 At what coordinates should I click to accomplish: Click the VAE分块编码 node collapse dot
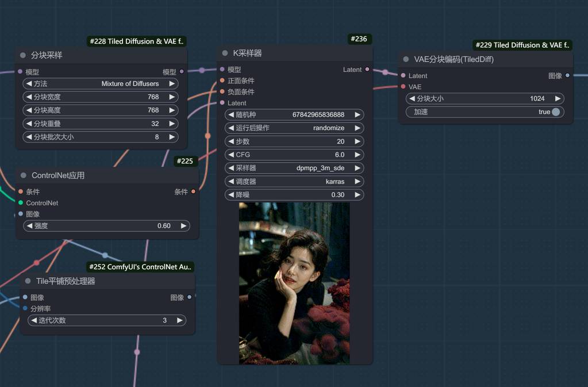pos(406,59)
